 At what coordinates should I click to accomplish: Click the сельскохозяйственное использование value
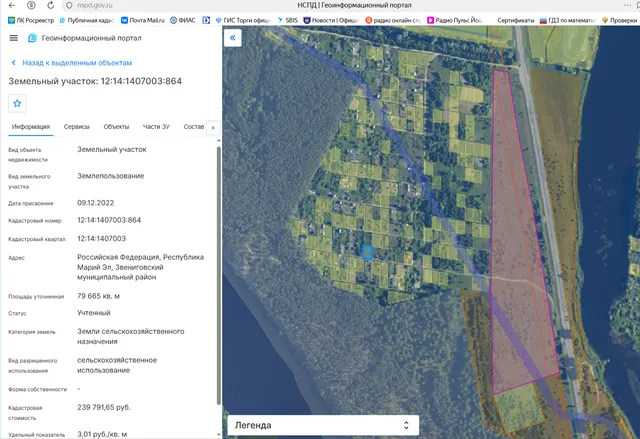117,365
